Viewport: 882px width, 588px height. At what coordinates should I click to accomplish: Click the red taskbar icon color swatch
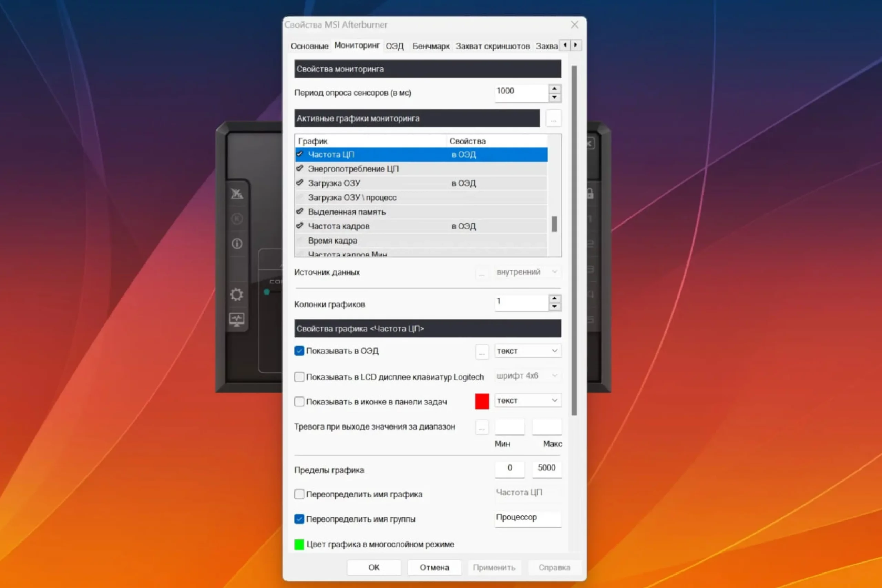482,401
